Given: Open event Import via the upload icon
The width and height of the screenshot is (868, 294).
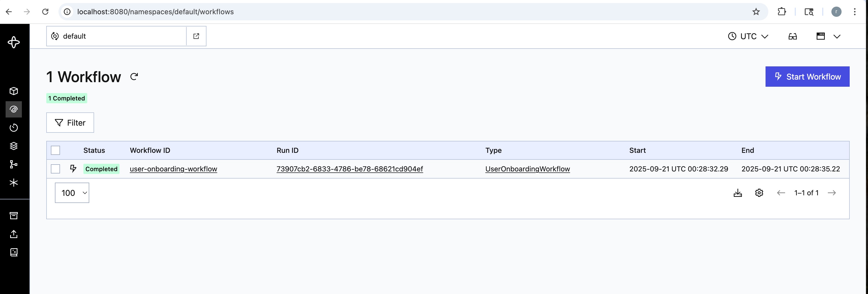Looking at the screenshot, I should (x=14, y=234).
